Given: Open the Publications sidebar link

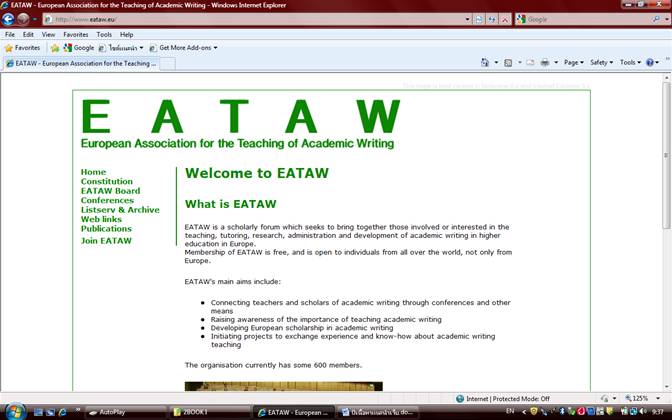Looking at the screenshot, I should 106,228.
